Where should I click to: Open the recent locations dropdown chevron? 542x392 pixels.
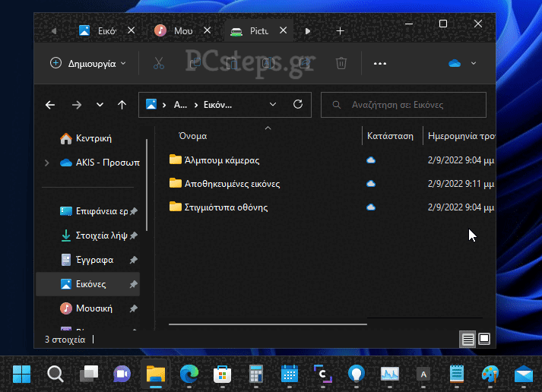100,105
